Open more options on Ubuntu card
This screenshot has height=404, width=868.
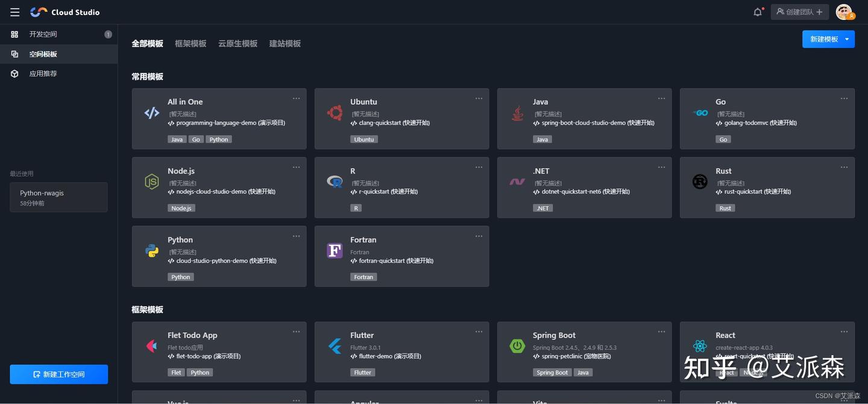click(x=479, y=98)
